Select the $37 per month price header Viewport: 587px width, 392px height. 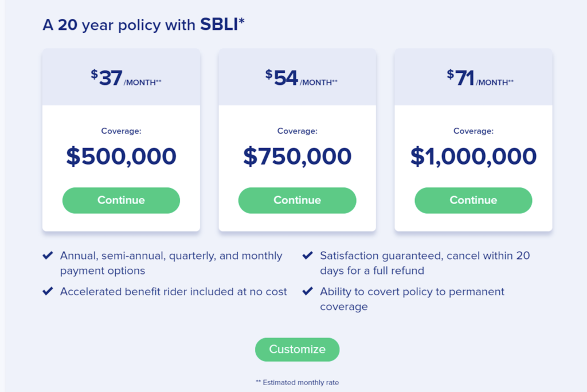[121, 76]
